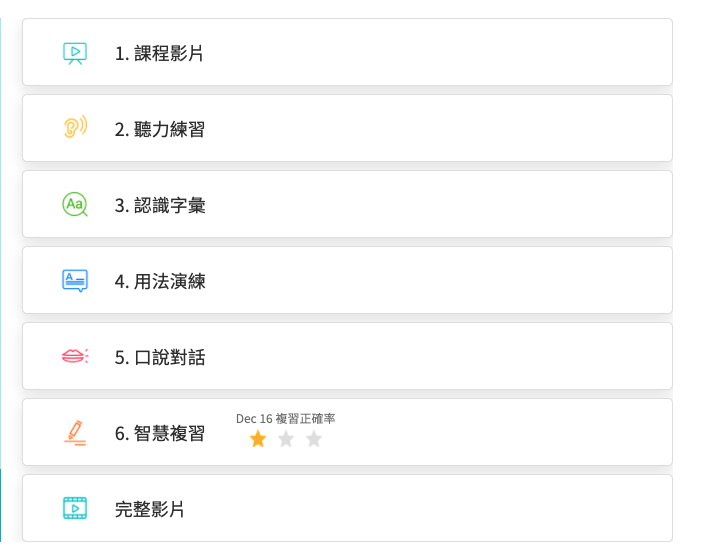Click the second gray review star

(286, 439)
